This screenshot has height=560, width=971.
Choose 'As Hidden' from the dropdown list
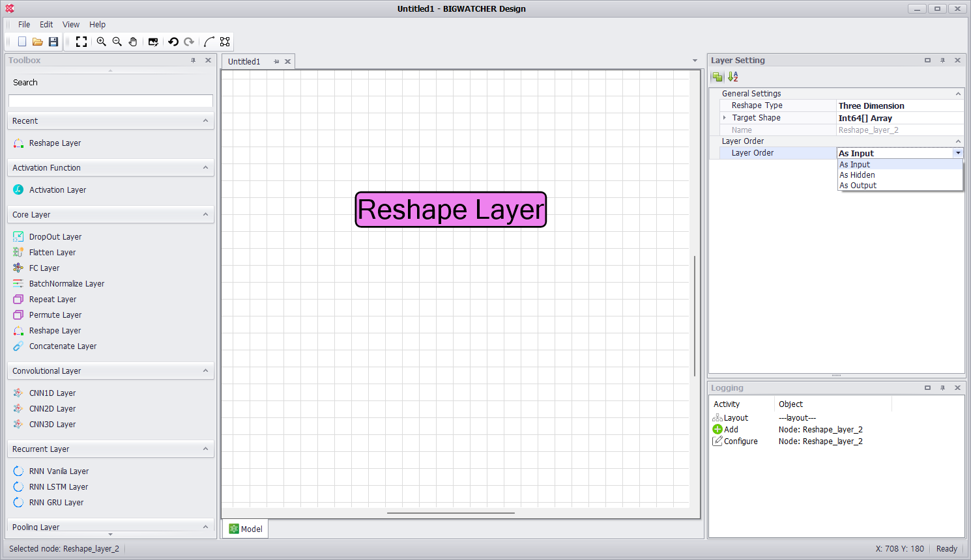(857, 175)
